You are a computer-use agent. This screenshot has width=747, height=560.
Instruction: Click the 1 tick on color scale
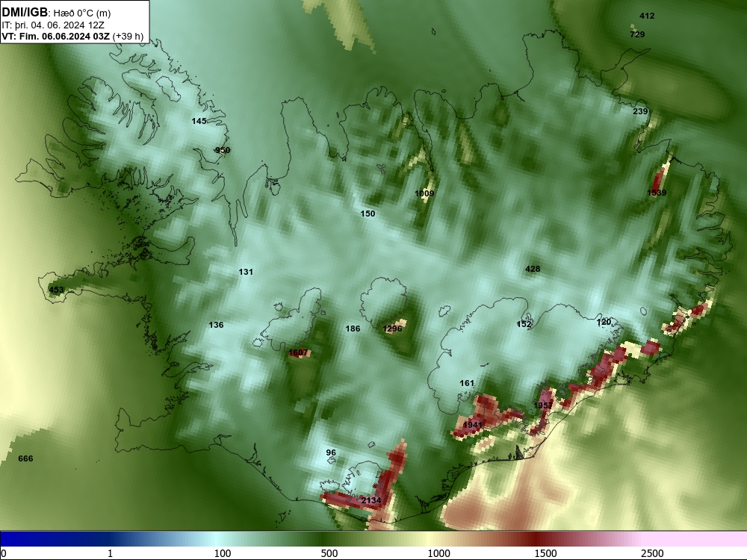coord(110,553)
